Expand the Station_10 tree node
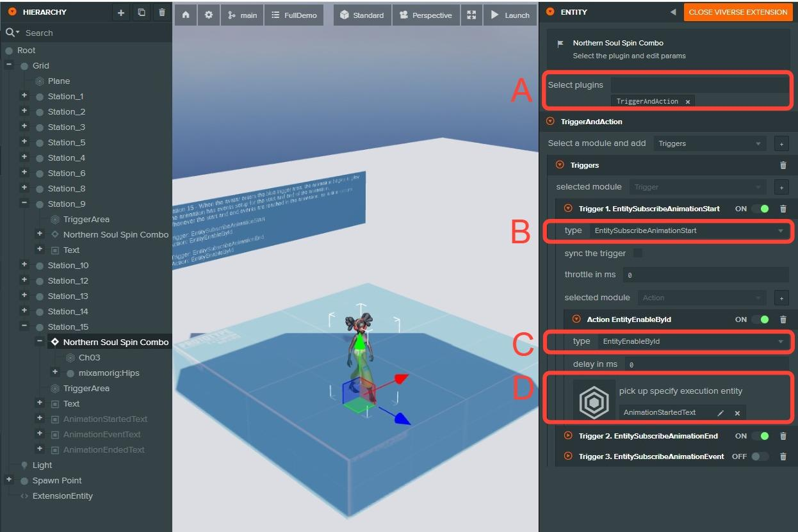This screenshot has height=532, width=798. [24, 265]
